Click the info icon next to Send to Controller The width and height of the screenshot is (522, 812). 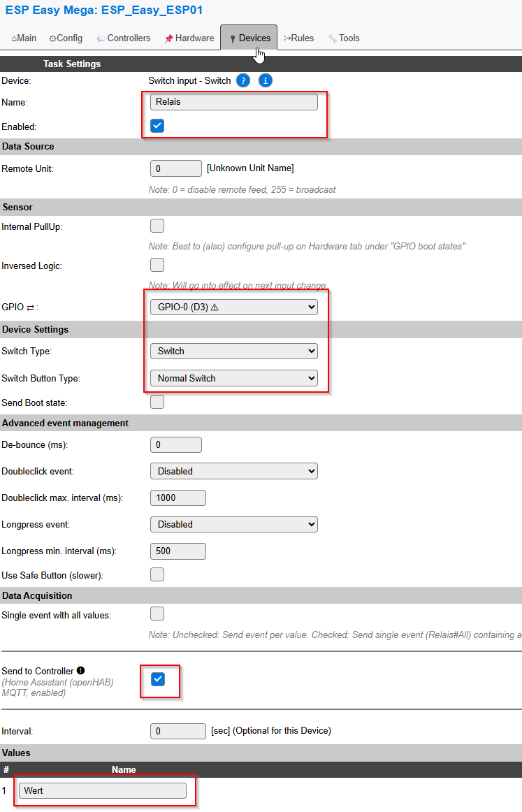tap(80, 671)
